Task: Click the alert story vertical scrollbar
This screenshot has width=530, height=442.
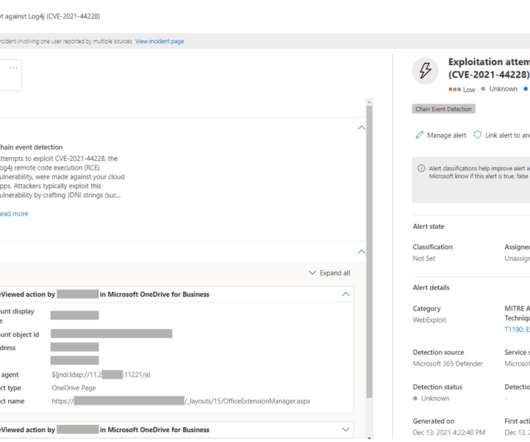Action: pyautogui.click(x=369, y=252)
